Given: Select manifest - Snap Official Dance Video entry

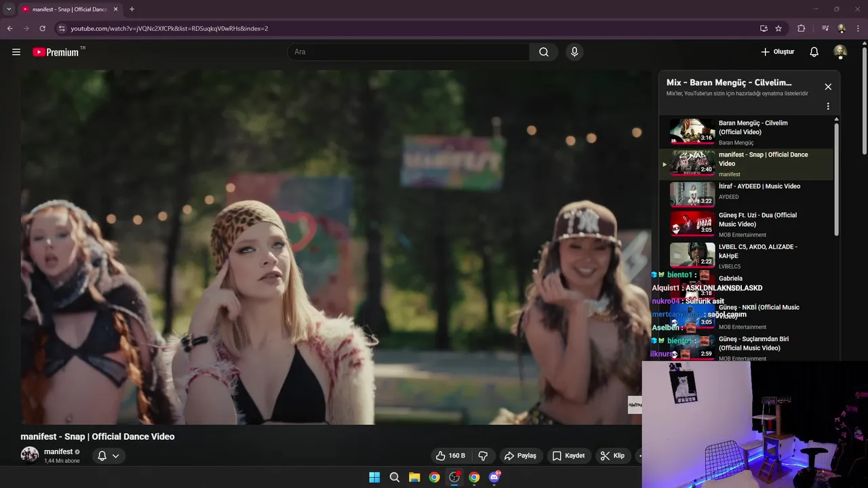Looking at the screenshot, I should (746, 164).
